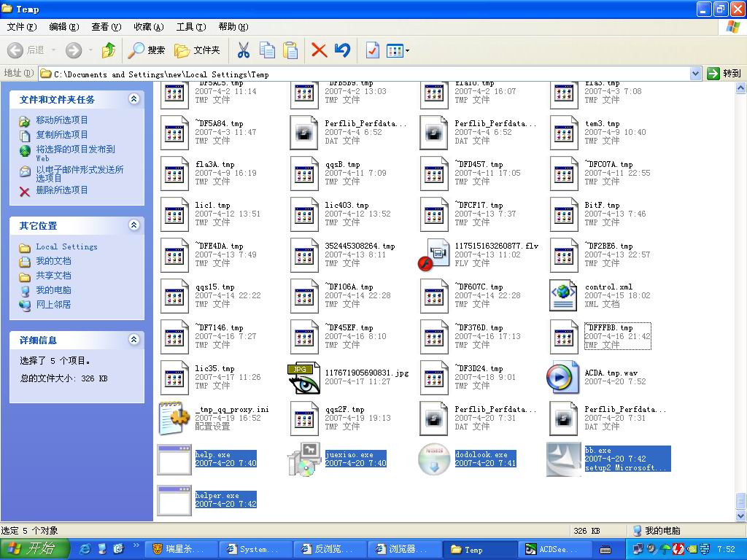The height and width of the screenshot is (560, 747).
Task: Open the 工具(T) menu
Action: pyautogui.click(x=191, y=27)
